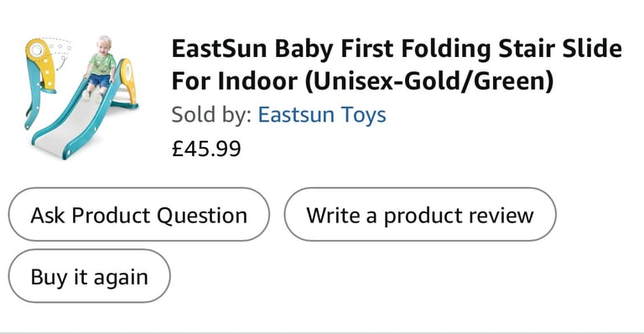The image size is (644, 334).
Task: Select the £45.99 price text
Action: tap(206, 149)
